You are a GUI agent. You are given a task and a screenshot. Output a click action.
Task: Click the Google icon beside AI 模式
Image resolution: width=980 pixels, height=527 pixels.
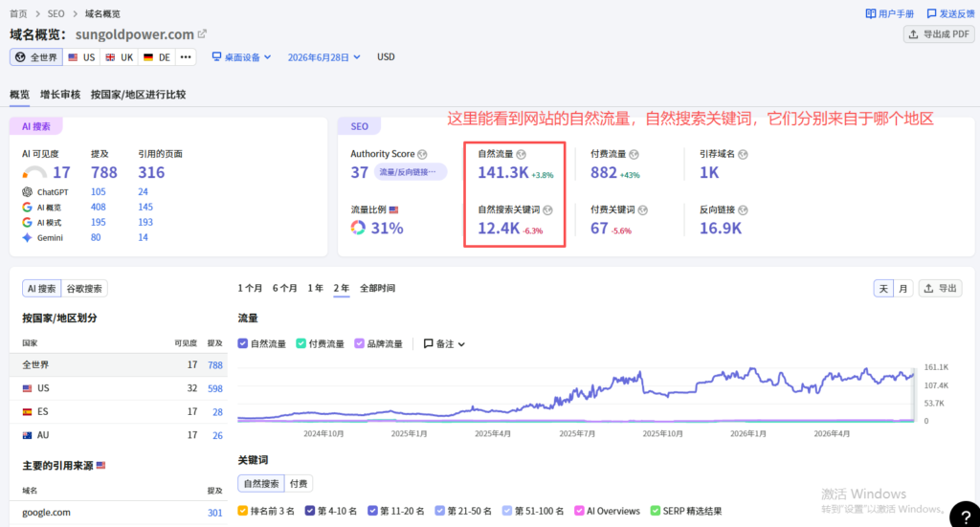pyautogui.click(x=27, y=222)
